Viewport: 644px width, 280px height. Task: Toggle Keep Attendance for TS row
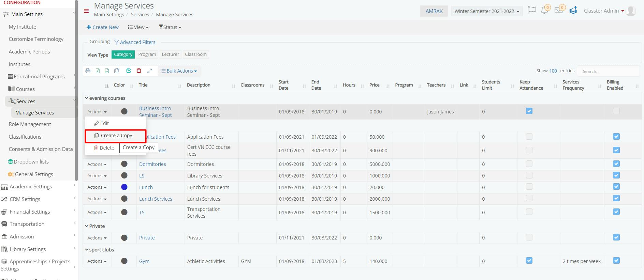click(529, 212)
